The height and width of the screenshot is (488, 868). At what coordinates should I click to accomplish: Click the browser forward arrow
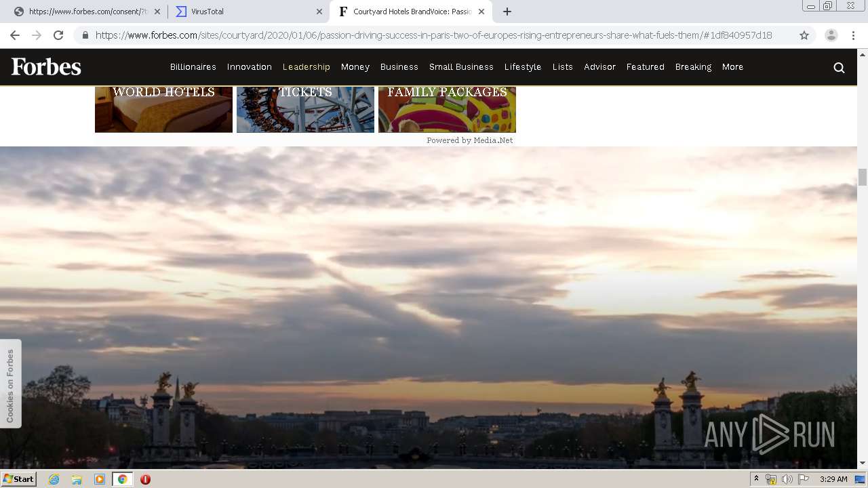tap(37, 35)
